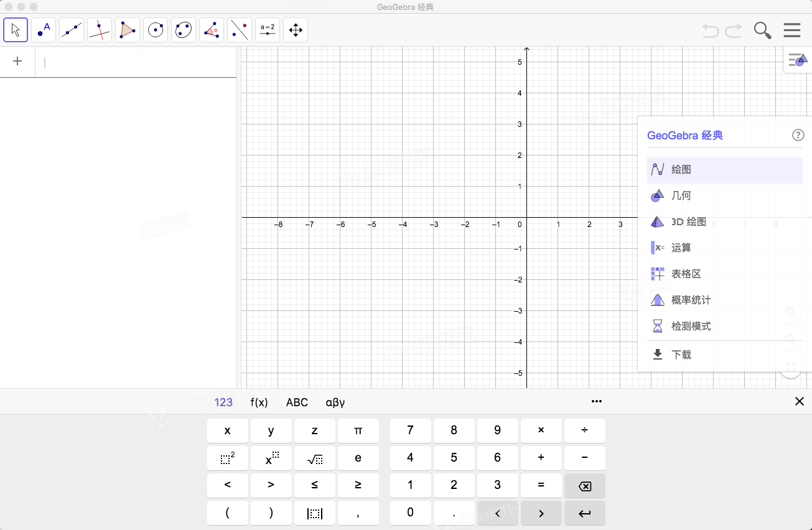This screenshot has height=530, width=812.
Task: Select the Reflect about Line tool
Action: coord(240,30)
